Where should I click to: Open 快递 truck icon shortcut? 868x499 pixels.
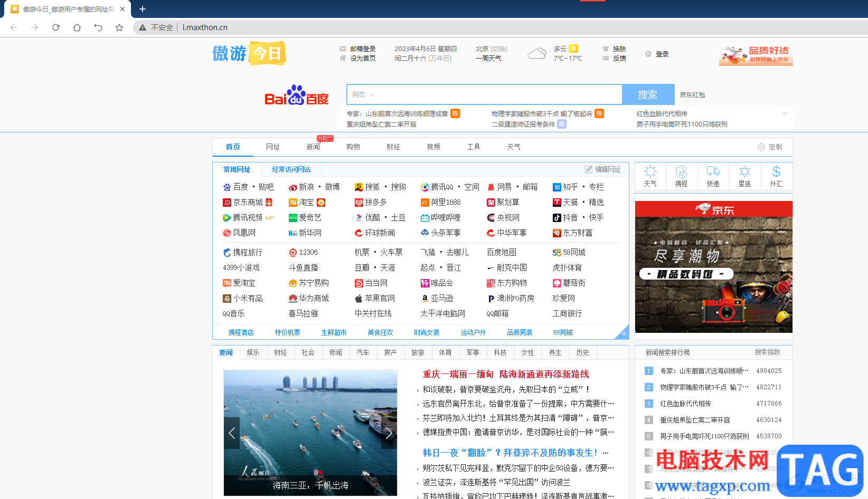[713, 171]
